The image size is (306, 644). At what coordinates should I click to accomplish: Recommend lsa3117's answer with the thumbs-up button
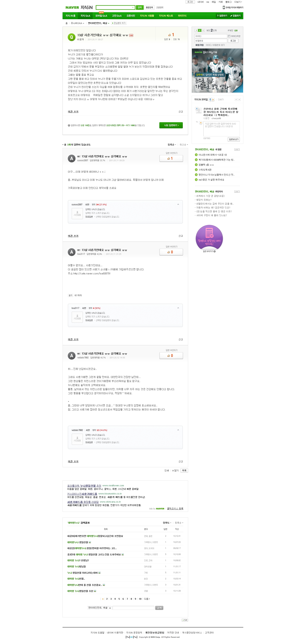click(171, 252)
